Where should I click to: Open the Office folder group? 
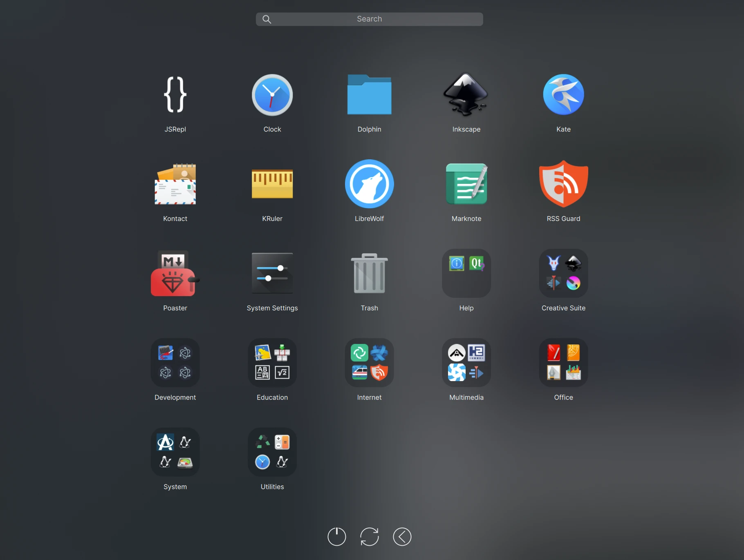coord(563,363)
